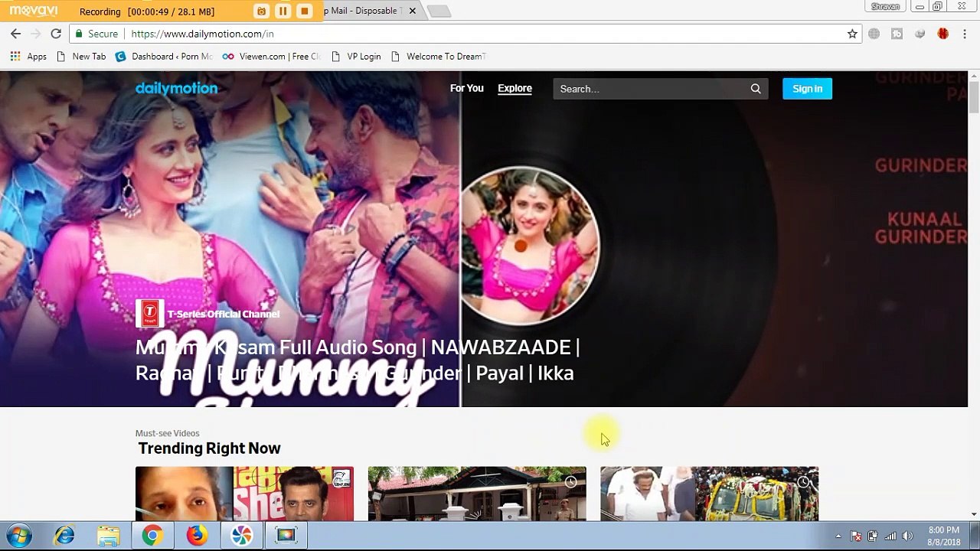Open the colorful pinwheel app in taskbar
The image size is (980, 551).
pos(242,536)
